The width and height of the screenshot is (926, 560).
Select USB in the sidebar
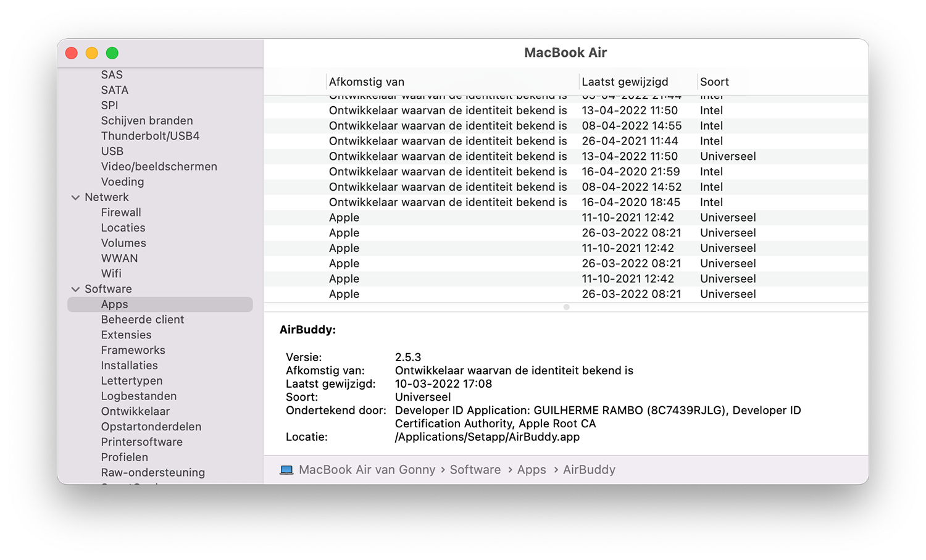pyautogui.click(x=112, y=151)
